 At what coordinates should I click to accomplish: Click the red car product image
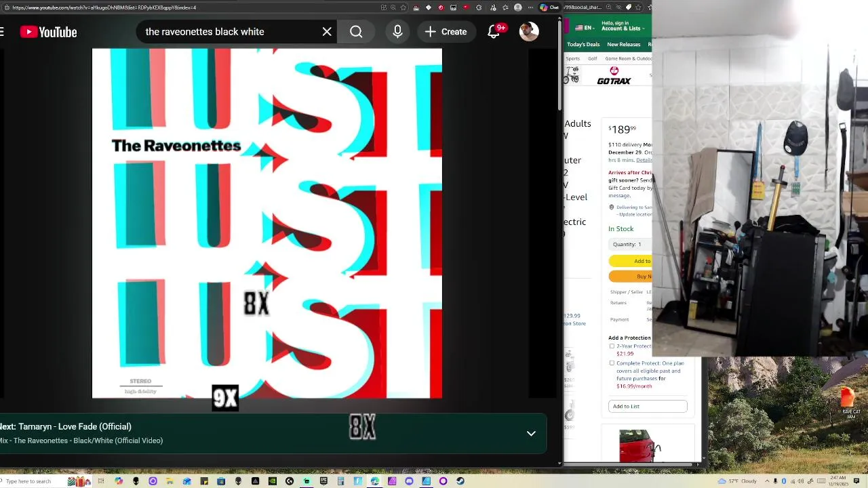click(x=640, y=446)
